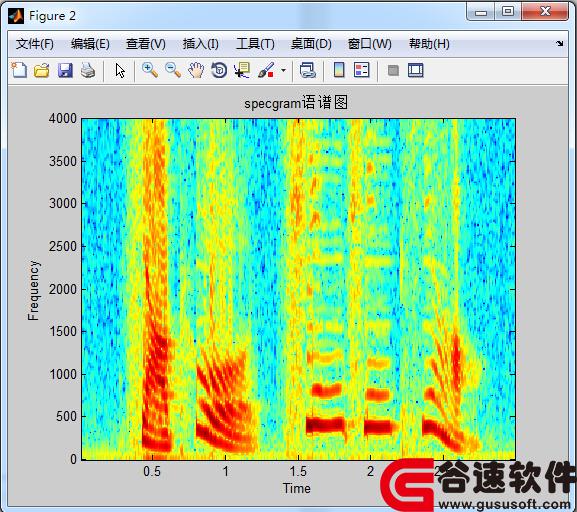Click the 2500 y-axis tick label
Image resolution: width=577 pixels, height=512 pixels.
[x=63, y=246]
